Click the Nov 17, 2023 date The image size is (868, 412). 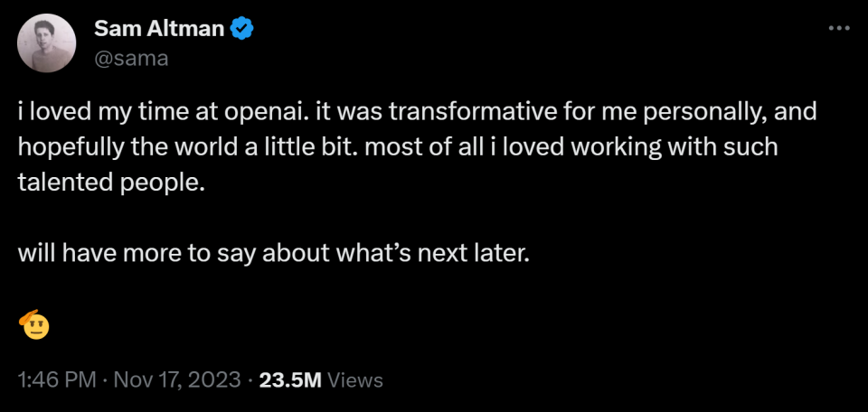click(x=176, y=379)
